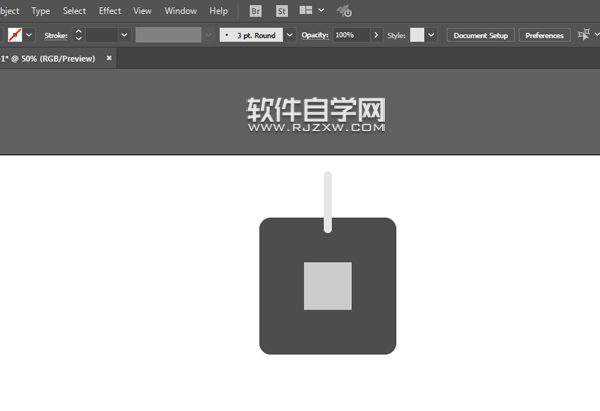The height and width of the screenshot is (411, 600).
Task: Select the light gray square on canvas
Action: click(x=328, y=285)
